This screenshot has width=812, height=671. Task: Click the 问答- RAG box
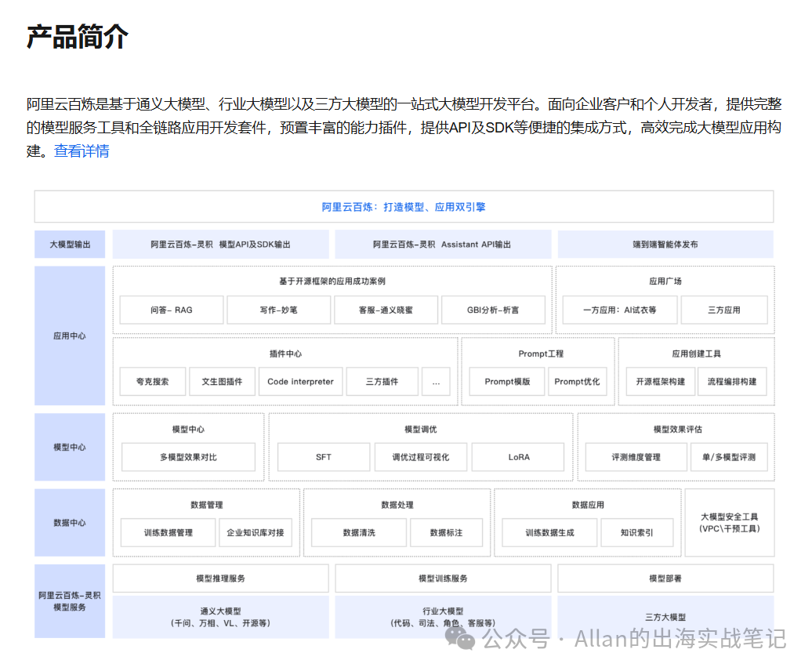tap(171, 310)
